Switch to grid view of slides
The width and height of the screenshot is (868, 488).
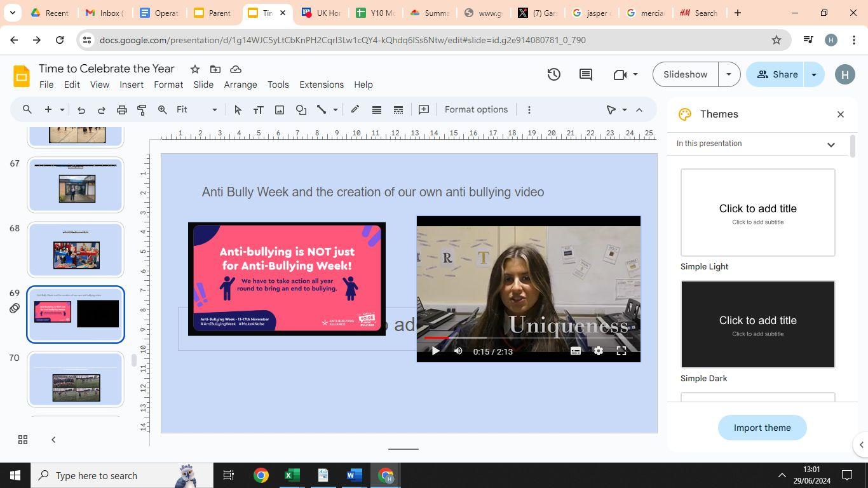point(23,440)
